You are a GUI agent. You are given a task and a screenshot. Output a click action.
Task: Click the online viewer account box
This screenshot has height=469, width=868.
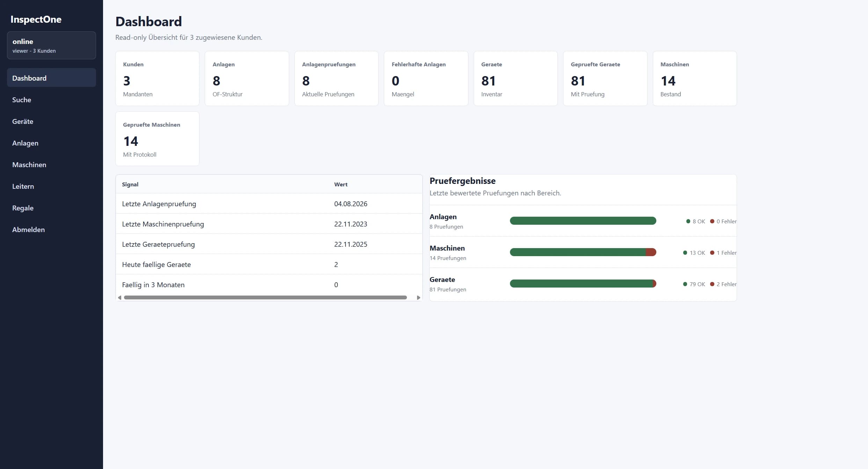pyautogui.click(x=51, y=45)
